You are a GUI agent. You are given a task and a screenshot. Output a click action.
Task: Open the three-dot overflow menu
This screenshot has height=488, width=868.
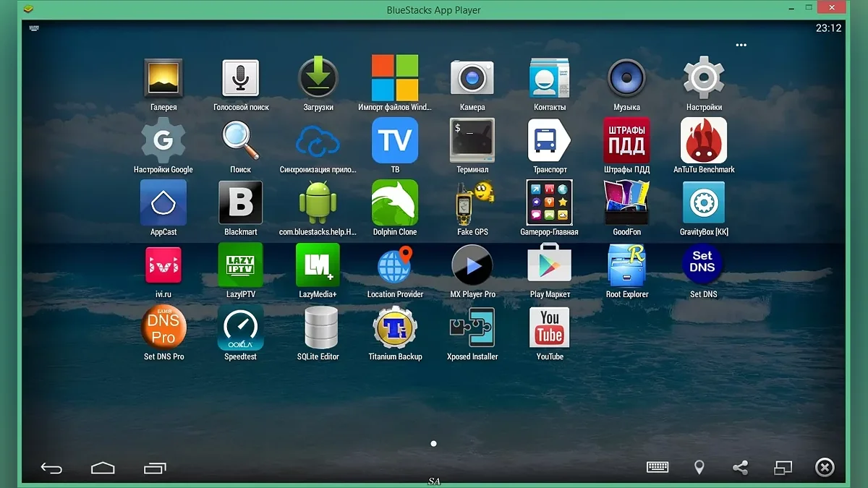741,45
